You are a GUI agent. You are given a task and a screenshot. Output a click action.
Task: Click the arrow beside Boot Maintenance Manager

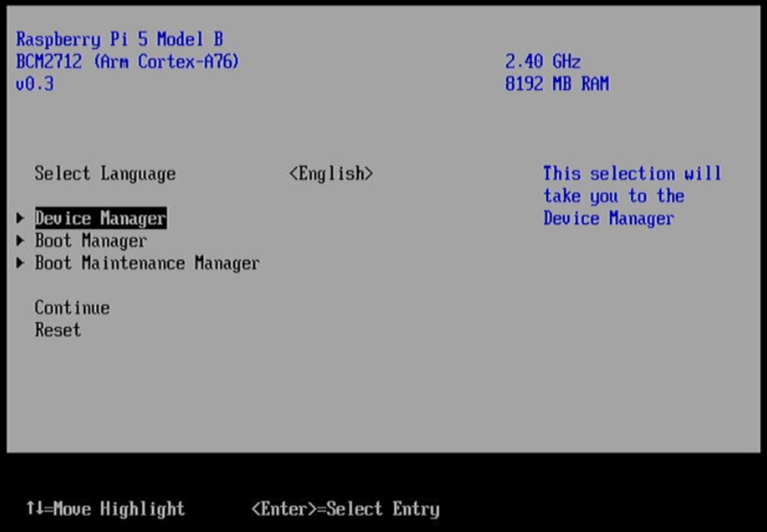20,263
